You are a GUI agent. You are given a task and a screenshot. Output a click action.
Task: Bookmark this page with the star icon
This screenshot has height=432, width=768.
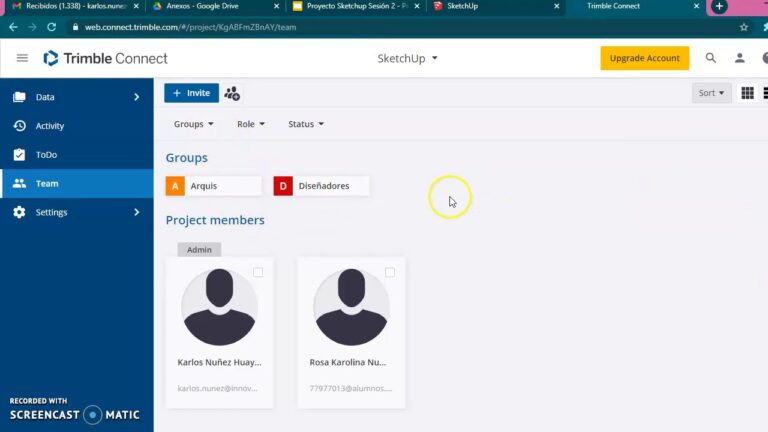pyautogui.click(x=743, y=27)
